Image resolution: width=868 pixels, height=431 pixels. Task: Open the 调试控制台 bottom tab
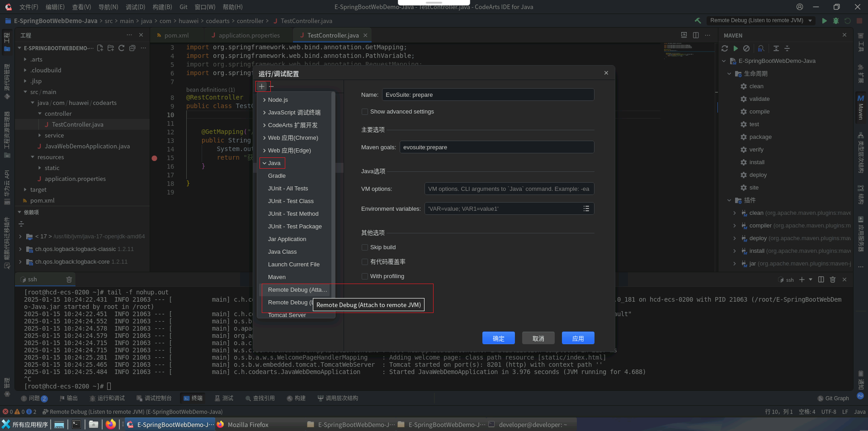coord(154,398)
